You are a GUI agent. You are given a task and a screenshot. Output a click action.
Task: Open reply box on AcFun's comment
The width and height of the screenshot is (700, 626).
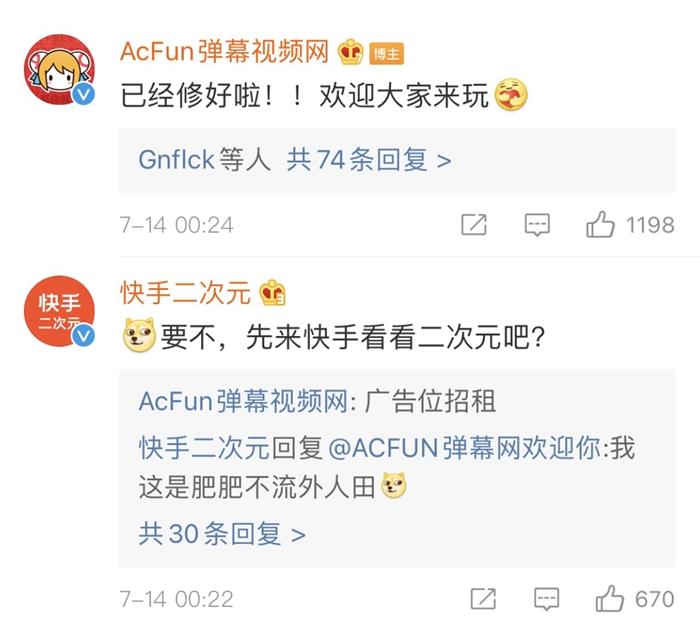click(x=537, y=225)
